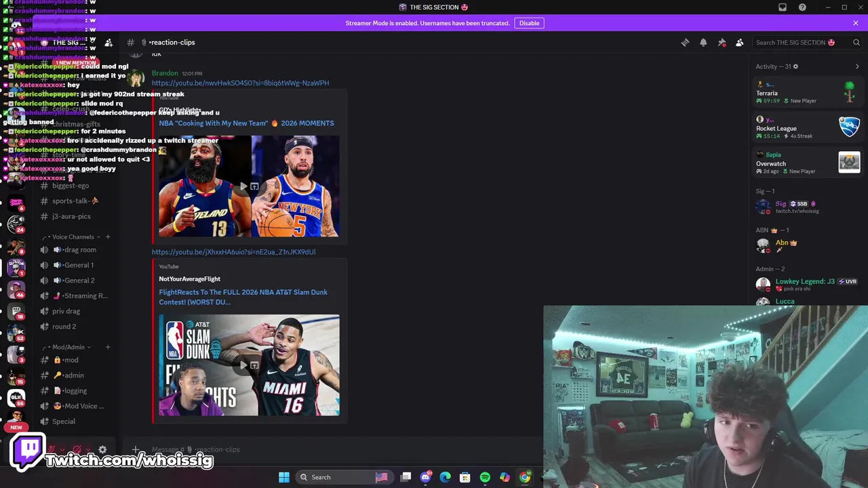Select server icon with badge 55
Screen dimensions: 868x488
16,398
